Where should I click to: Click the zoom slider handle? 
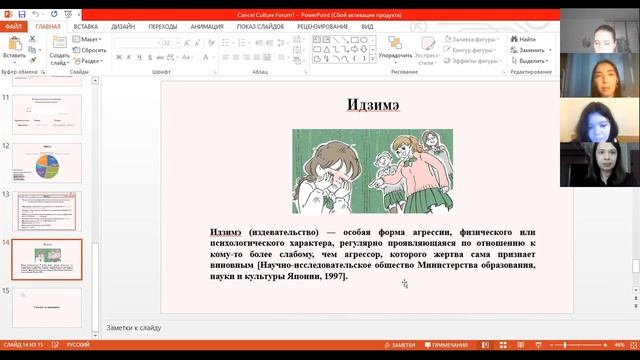point(565,345)
